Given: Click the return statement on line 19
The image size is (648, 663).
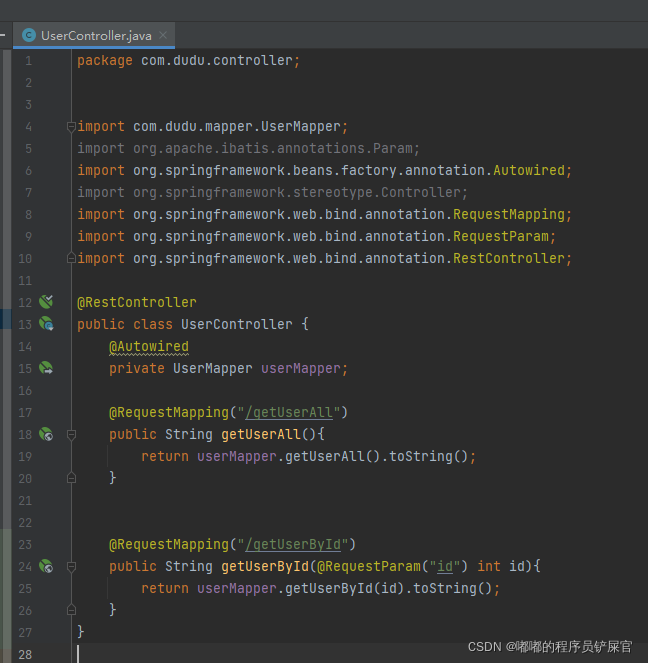Looking at the screenshot, I should click(x=309, y=456).
